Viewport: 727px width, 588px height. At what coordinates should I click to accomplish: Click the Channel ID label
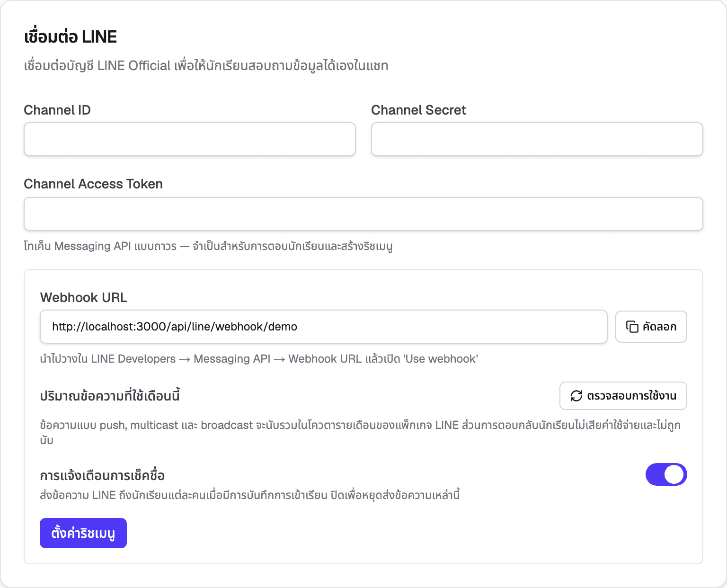tap(57, 110)
